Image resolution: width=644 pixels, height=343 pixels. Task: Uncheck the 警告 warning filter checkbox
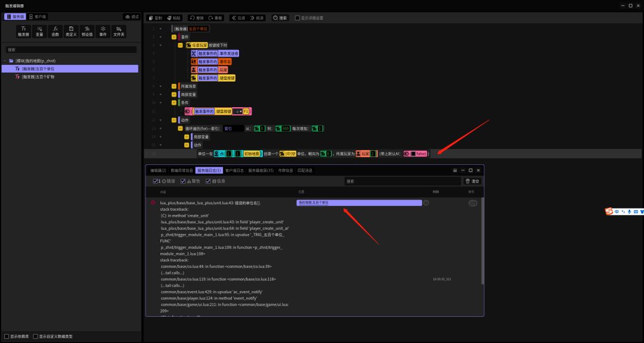tap(183, 181)
